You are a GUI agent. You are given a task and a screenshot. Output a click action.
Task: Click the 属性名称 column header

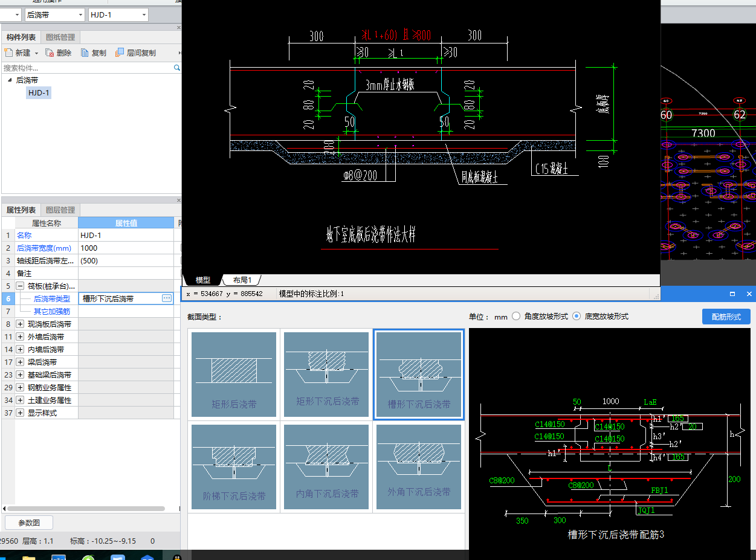[x=47, y=223]
